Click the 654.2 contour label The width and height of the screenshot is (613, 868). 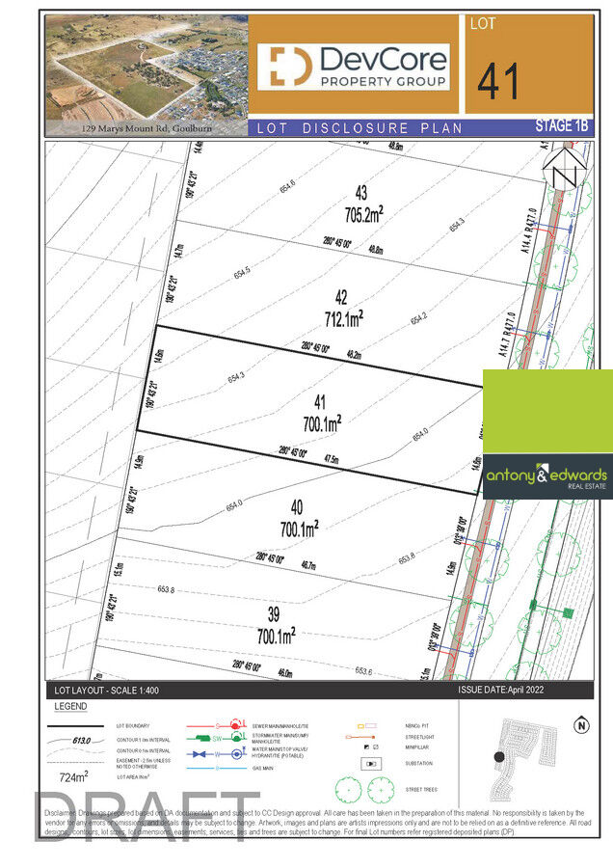[419, 319]
